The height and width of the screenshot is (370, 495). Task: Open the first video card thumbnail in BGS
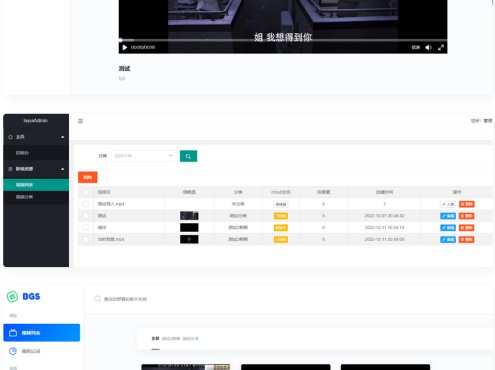pyautogui.click(x=186, y=367)
